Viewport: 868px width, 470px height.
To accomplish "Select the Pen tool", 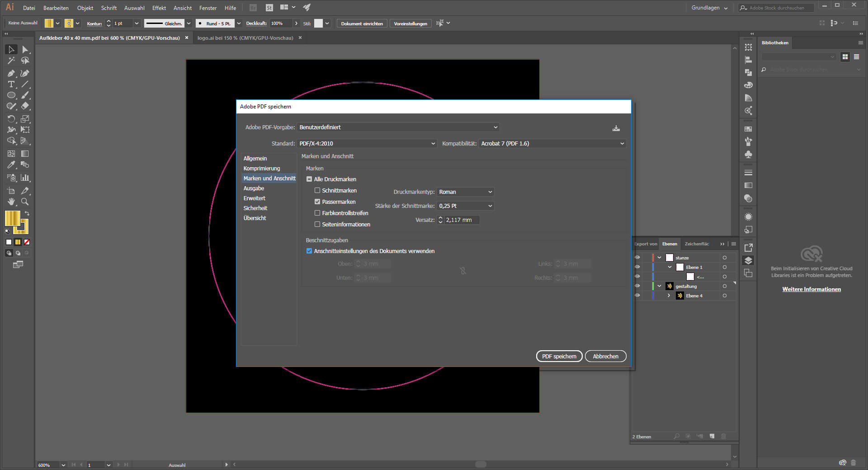I will pyautogui.click(x=11, y=73).
